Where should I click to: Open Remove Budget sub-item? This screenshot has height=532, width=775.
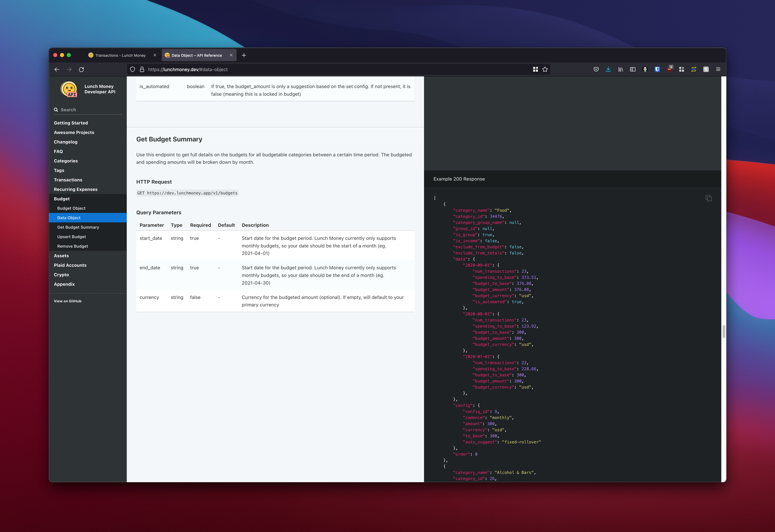pos(73,246)
